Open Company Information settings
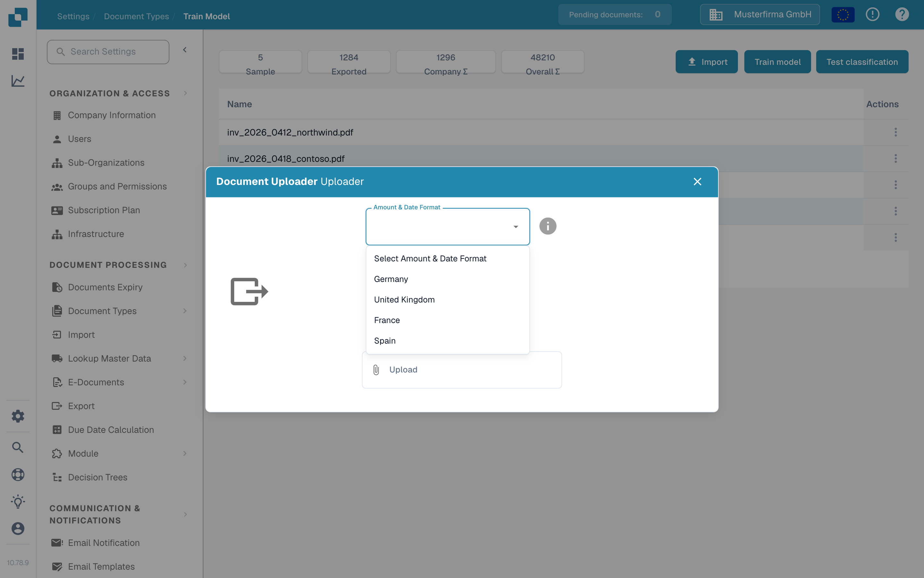The height and width of the screenshot is (578, 924). click(x=112, y=115)
